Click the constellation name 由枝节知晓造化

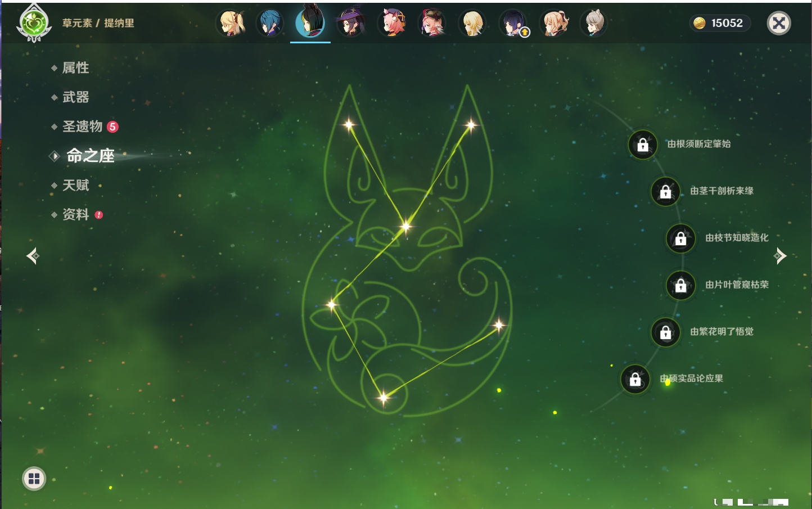click(x=737, y=237)
